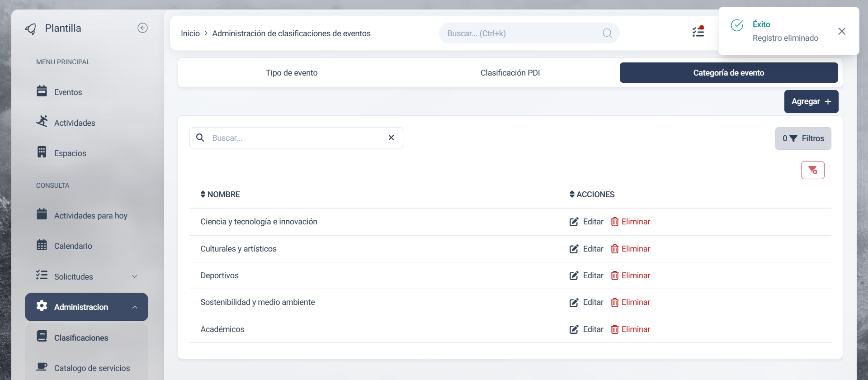Click the Actividades para hoy calendar icon
The height and width of the screenshot is (380, 868).
42,214
